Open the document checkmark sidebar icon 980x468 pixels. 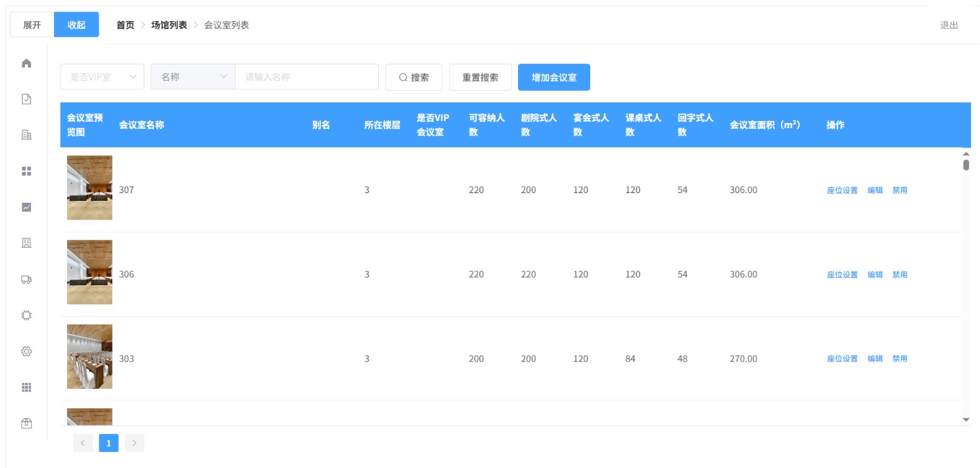tap(26, 99)
